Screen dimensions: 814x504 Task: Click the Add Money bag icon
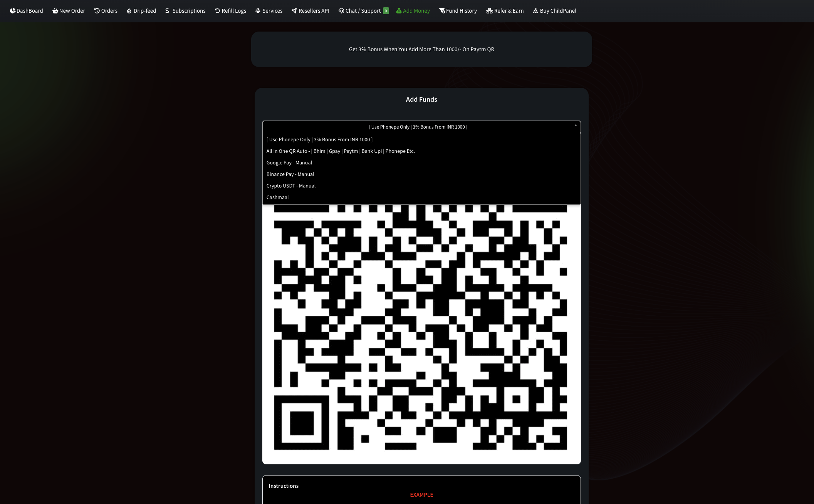pyautogui.click(x=399, y=11)
